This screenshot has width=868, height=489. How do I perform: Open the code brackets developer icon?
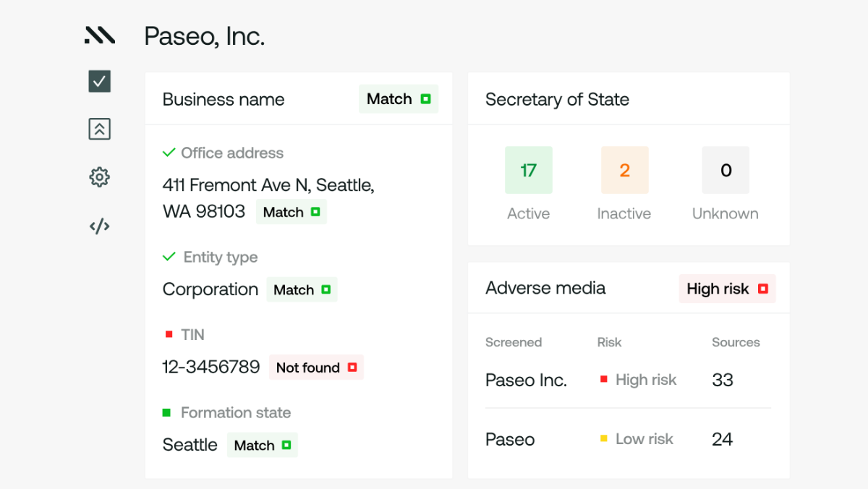click(x=99, y=226)
